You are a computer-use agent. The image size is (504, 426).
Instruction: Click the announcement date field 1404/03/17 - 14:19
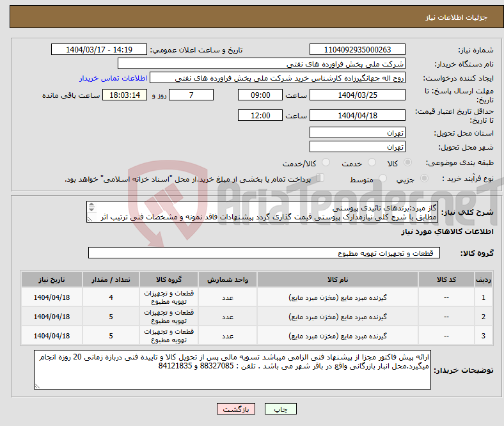[99, 49]
